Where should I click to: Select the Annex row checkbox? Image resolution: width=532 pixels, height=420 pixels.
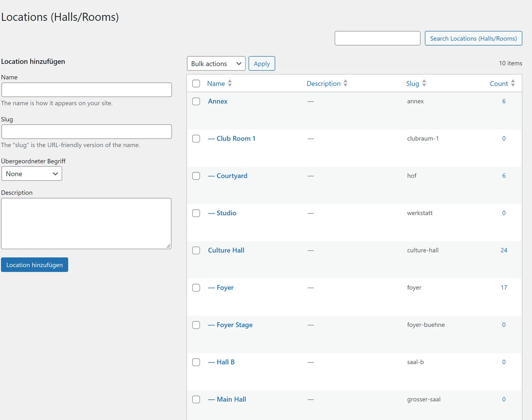coord(196,101)
